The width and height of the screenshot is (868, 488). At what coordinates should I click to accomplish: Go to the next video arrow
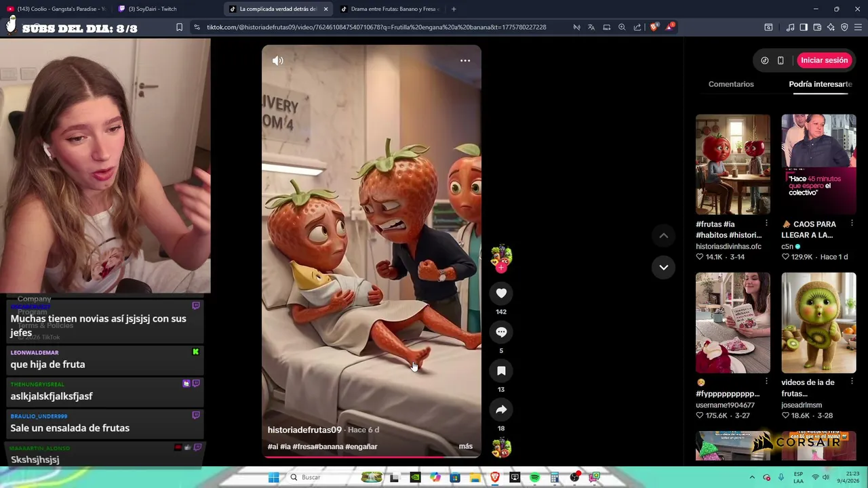tap(664, 267)
